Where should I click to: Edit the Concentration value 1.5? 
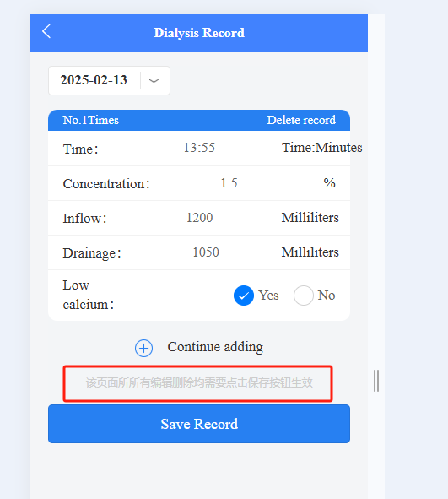click(x=229, y=183)
